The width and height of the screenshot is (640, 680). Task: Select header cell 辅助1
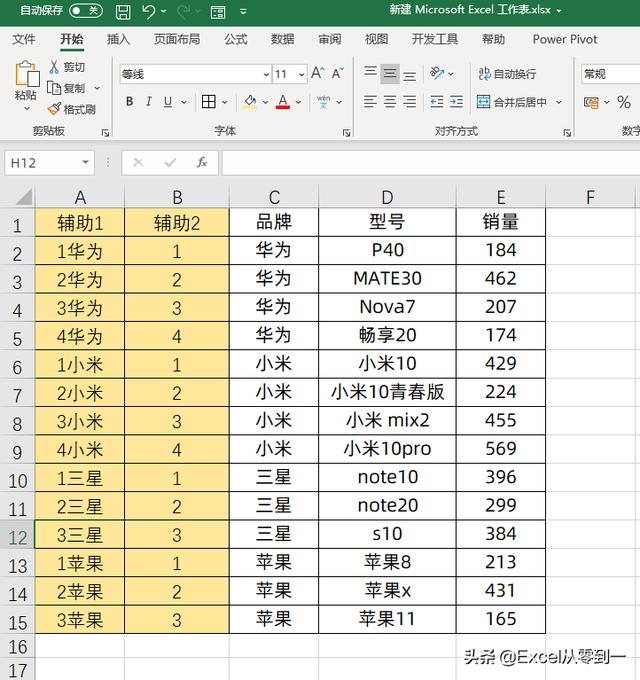(80, 222)
